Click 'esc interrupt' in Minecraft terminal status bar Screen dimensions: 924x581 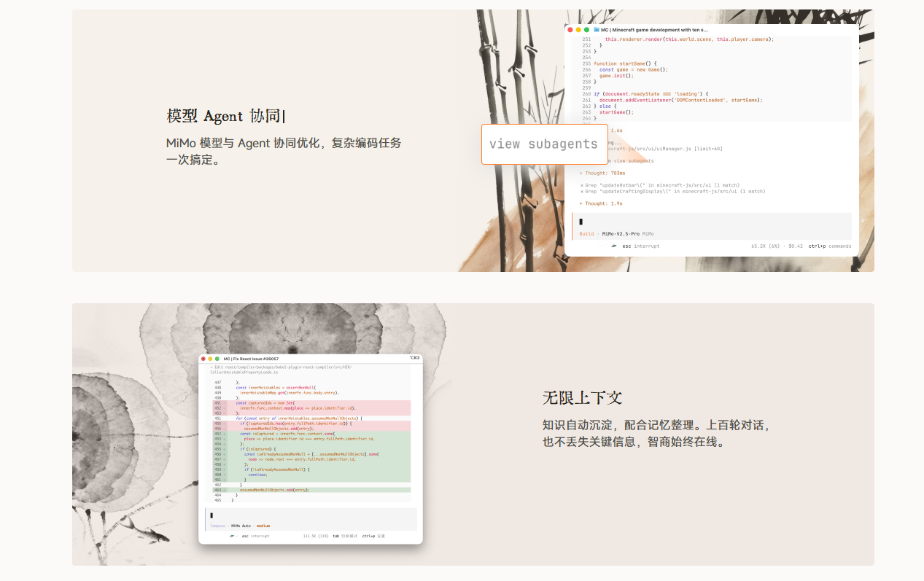tap(640, 246)
